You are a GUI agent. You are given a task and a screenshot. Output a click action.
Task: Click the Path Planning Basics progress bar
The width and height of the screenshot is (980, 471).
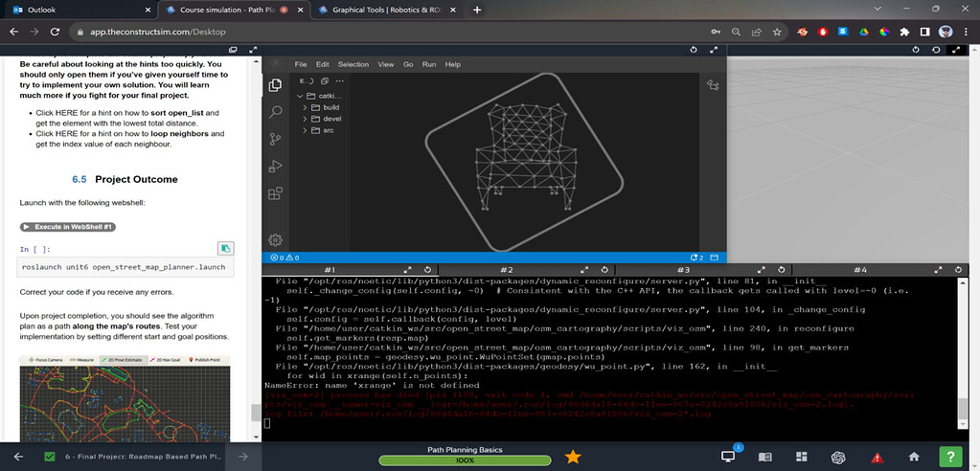(465, 460)
